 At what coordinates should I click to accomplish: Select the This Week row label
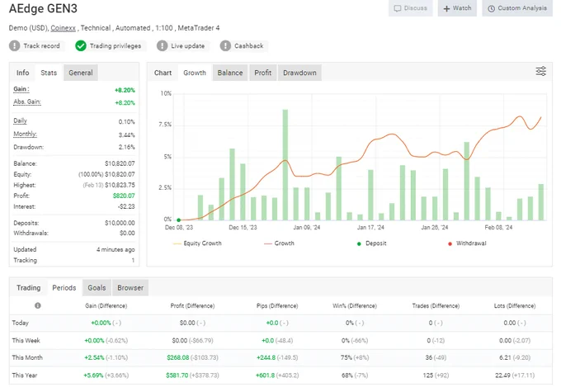[26, 341]
